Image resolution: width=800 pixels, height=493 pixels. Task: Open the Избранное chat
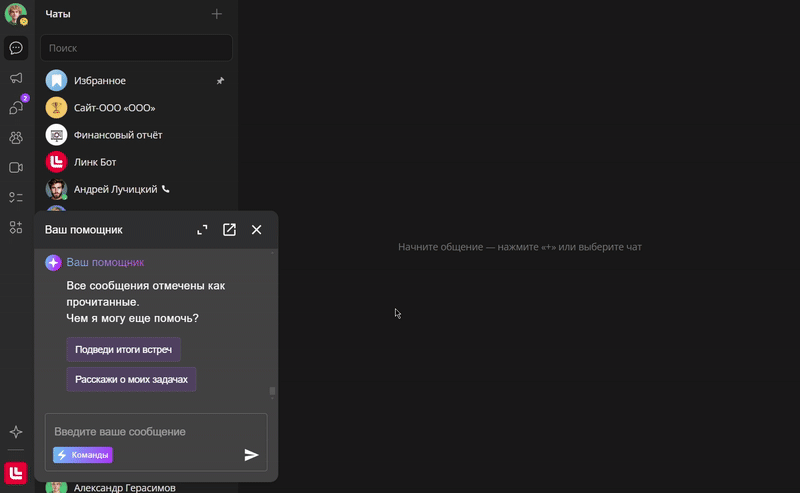[100, 80]
